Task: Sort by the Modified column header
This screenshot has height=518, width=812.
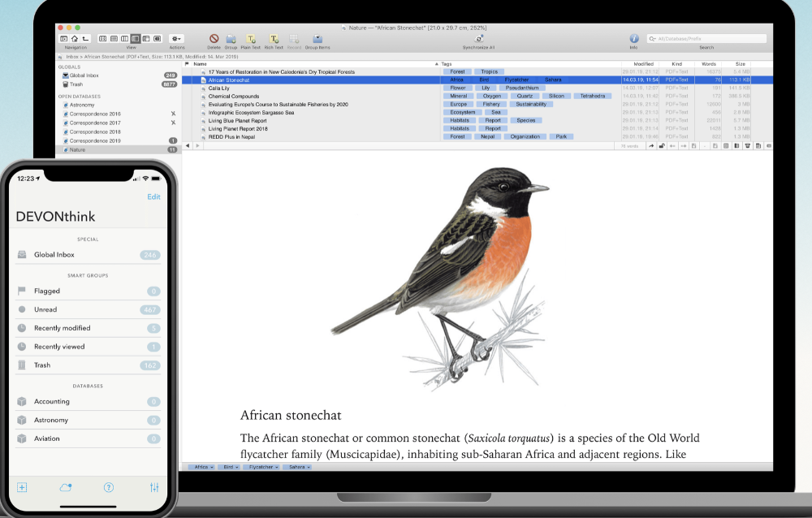Action: [643, 63]
